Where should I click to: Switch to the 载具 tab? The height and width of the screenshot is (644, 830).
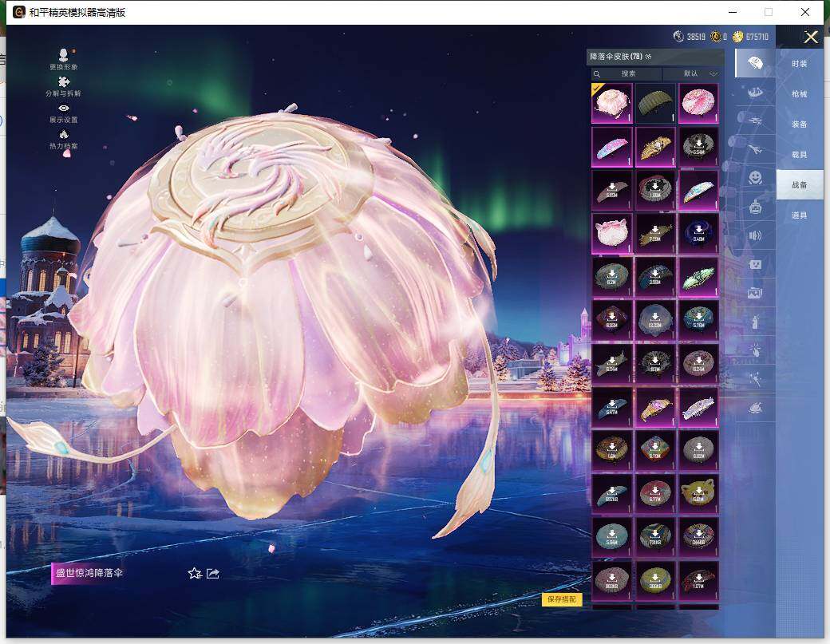click(800, 155)
